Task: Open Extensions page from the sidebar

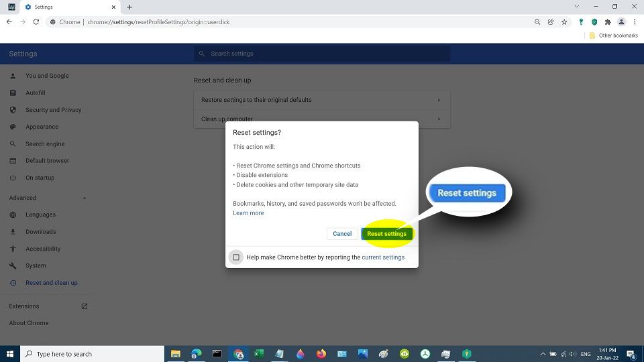Action: (48, 306)
